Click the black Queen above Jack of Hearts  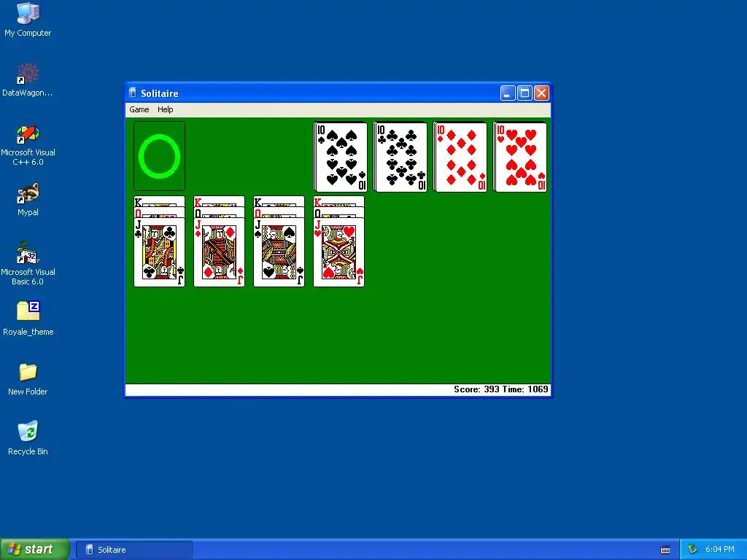point(338,212)
